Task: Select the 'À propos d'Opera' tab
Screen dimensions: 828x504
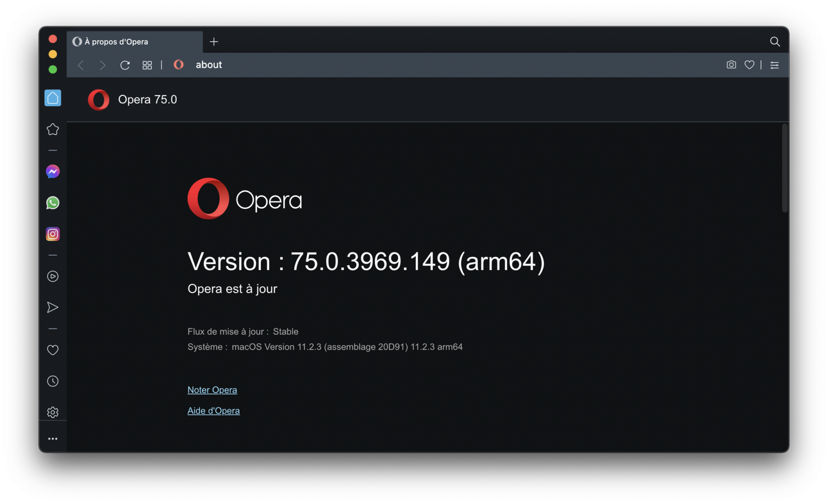Action: coord(135,42)
